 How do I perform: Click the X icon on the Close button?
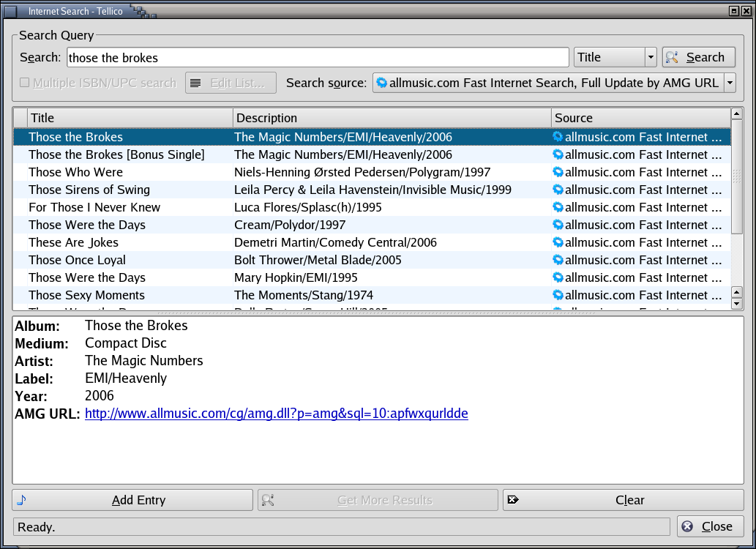pos(687,526)
